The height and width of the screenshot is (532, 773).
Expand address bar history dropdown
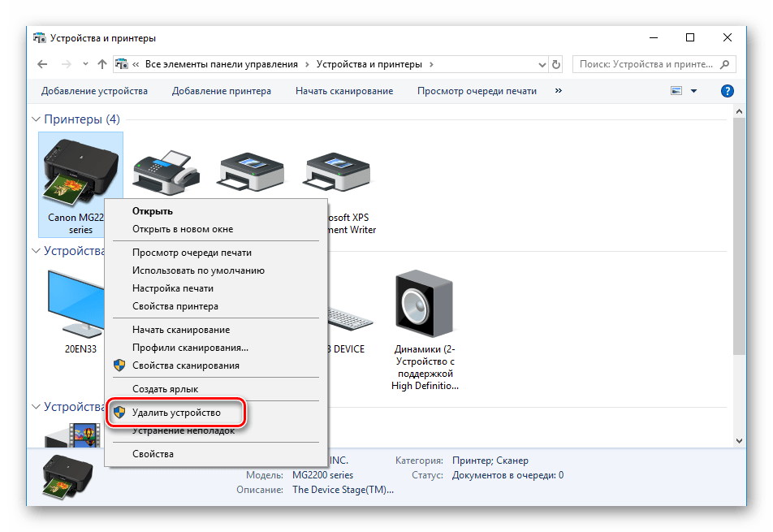[x=541, y=64]
